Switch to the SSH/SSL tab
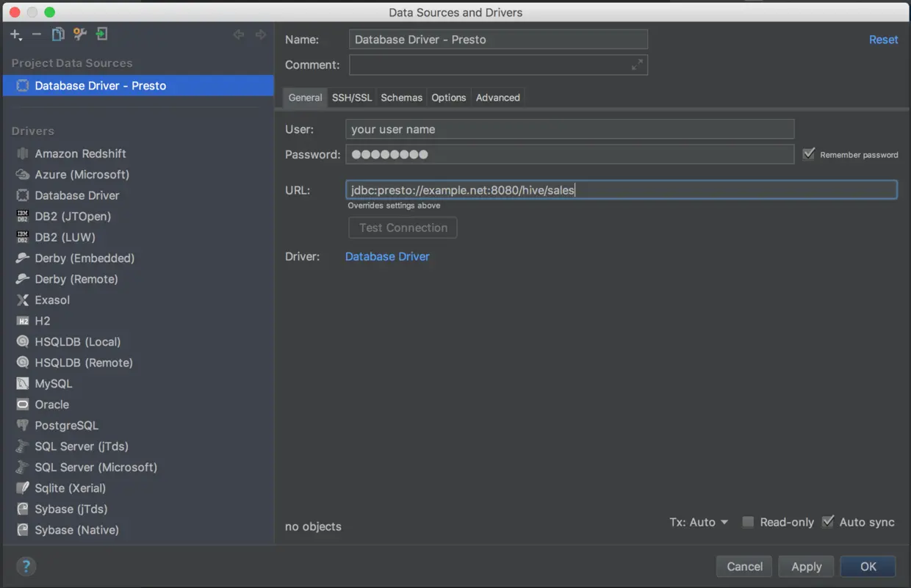Viewport: 911px width, 588px height. 352,98
